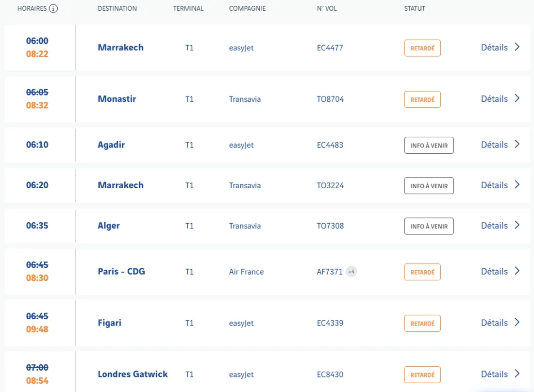Click the delayed time 09:48
This screenshot has width=534, height=392.
37,329
